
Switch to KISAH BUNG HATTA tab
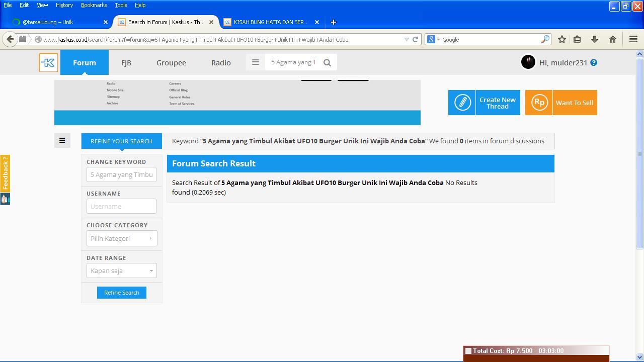pos(271,22)
